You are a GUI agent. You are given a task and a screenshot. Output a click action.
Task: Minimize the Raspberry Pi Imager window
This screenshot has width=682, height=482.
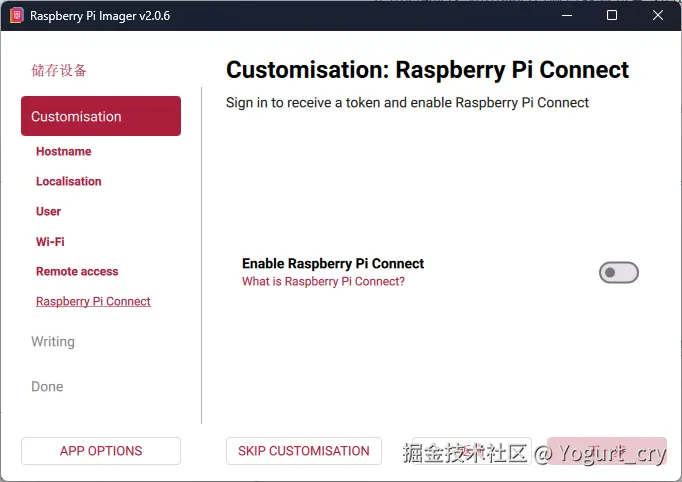click(567, 16)
